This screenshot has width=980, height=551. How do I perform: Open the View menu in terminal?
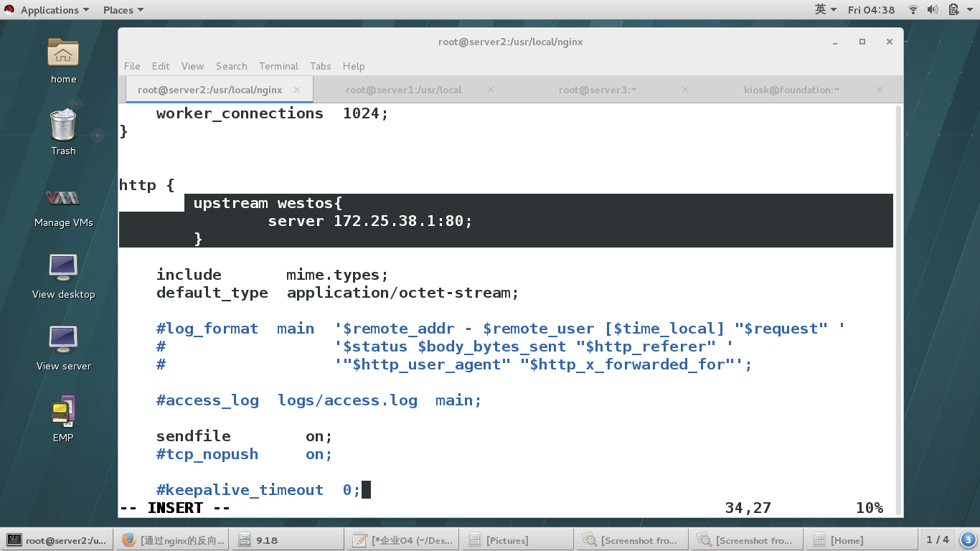click(x=192, y=66)
